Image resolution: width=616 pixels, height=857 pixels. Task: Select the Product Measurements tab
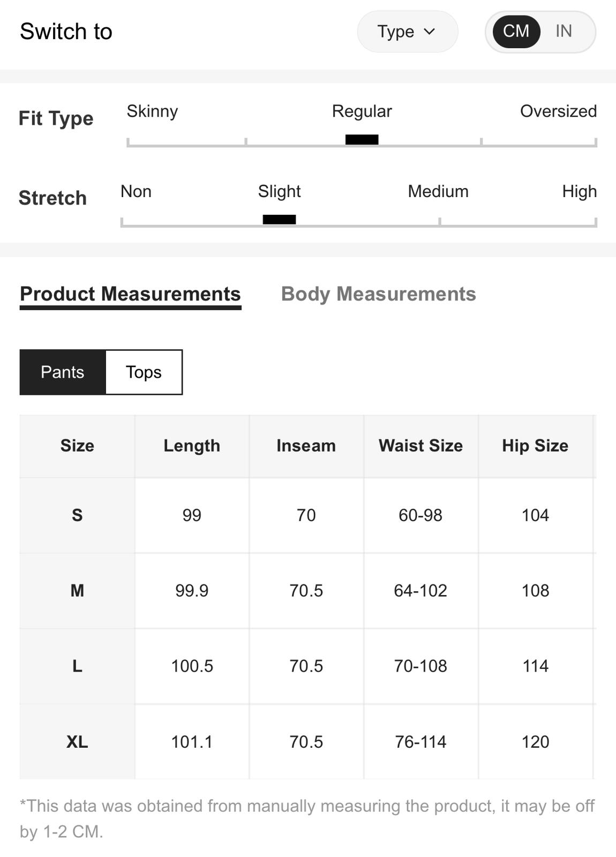tap(130, 295)
